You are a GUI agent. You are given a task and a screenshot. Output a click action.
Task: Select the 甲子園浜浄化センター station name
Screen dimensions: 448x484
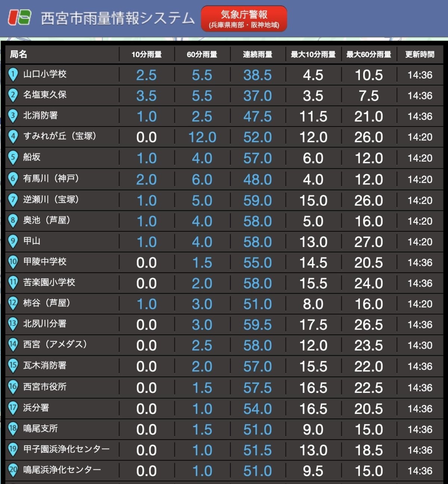coord(66,449)
